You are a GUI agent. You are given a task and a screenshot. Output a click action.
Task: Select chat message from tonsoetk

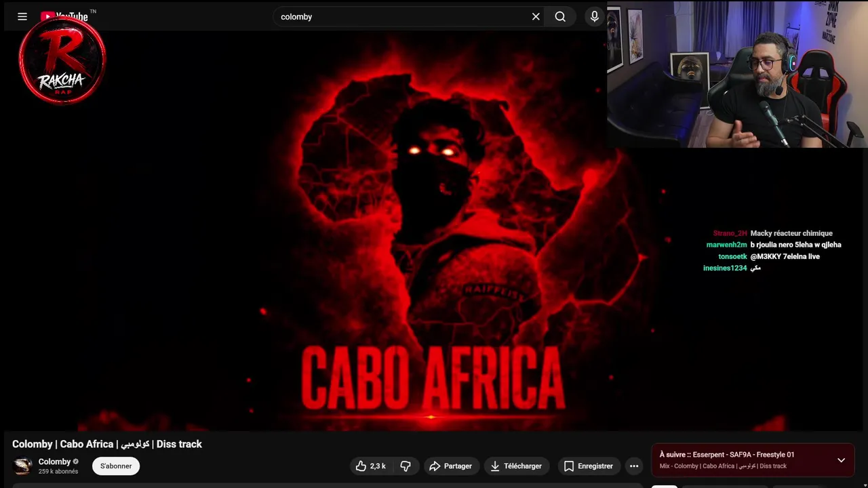point(769,256)
